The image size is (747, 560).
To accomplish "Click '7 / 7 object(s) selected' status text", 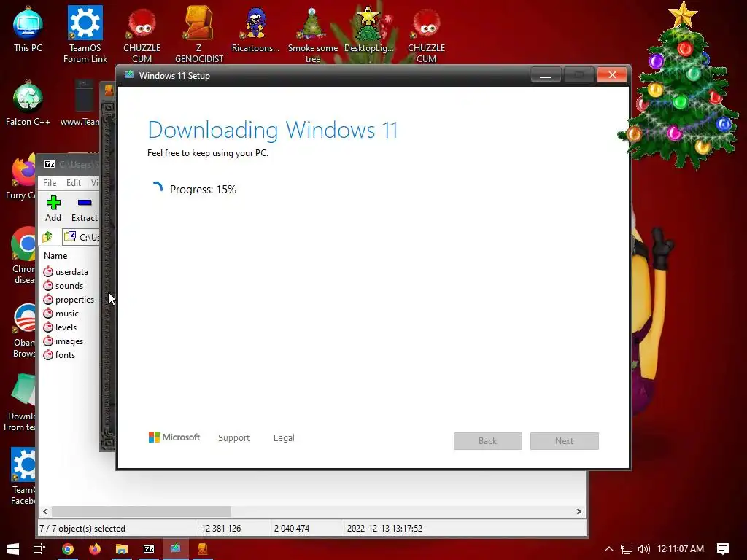I will tap(82, 529).
